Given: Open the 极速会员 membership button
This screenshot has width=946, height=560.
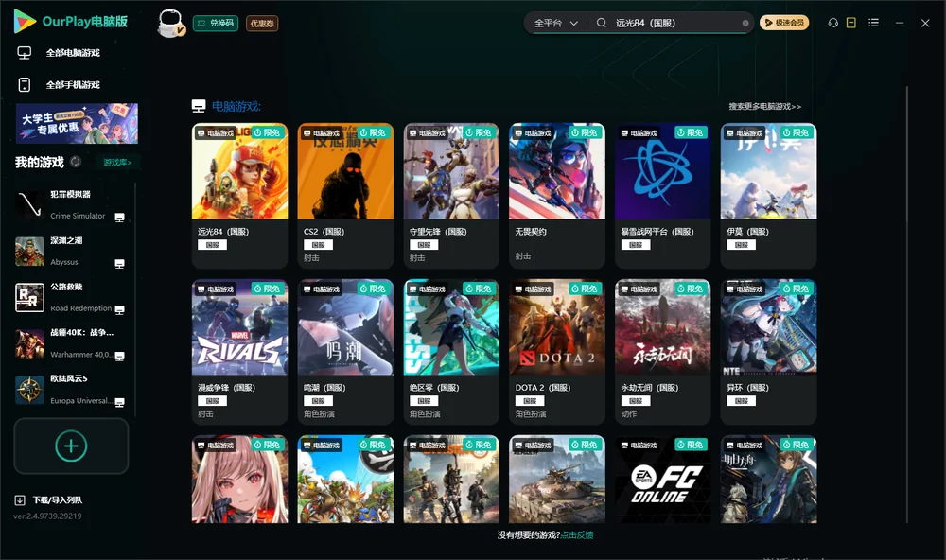Looking at the screenshot, I should click(784, 23).
